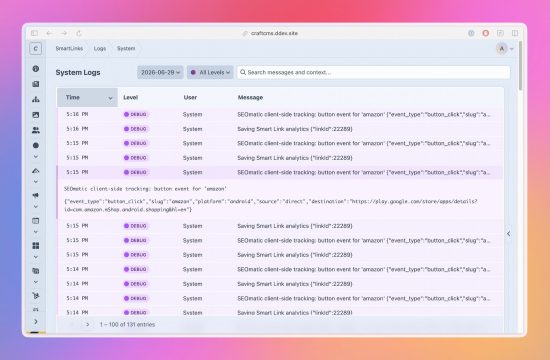
Task: Collapse the side panel with the left chevron
Action: tap(509, 234)
